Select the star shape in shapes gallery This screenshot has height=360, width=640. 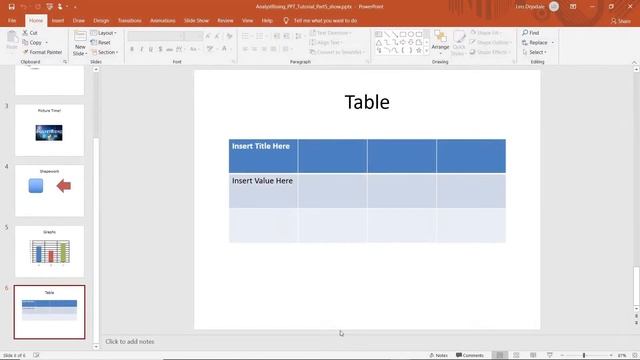[418, 51]
